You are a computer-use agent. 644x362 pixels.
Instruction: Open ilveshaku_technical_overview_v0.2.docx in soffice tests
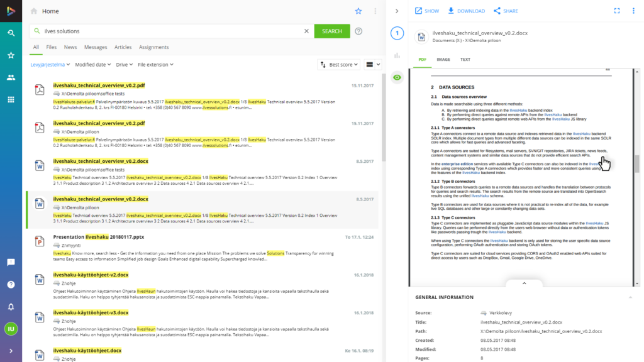point(101,162)
